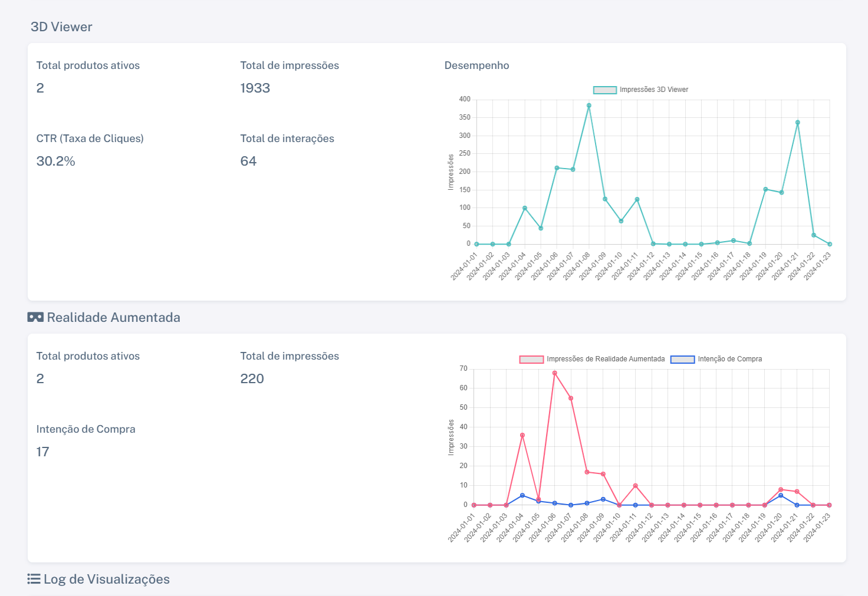Click the list icon beside Log de Visualizações
868x596 pixels.
point(34,579)
